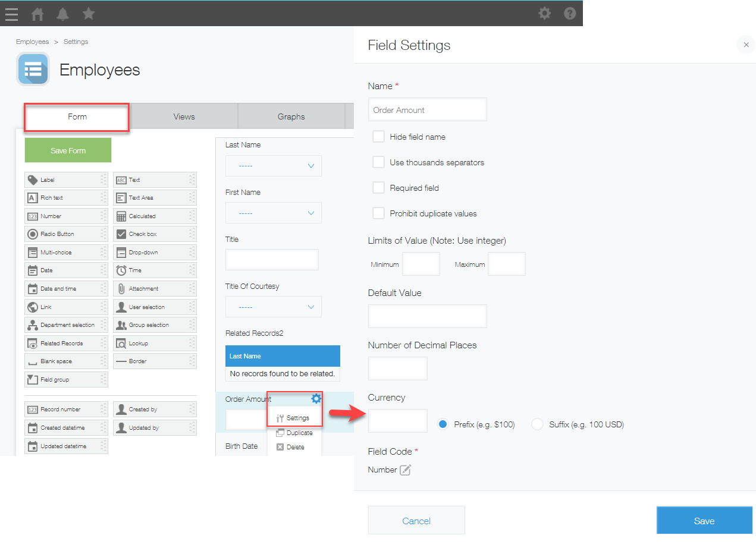The width and height of the screenshot is (756, 548).
Task: Follow the Employees breadcrumb link
Action: click(x=33, y=42)
